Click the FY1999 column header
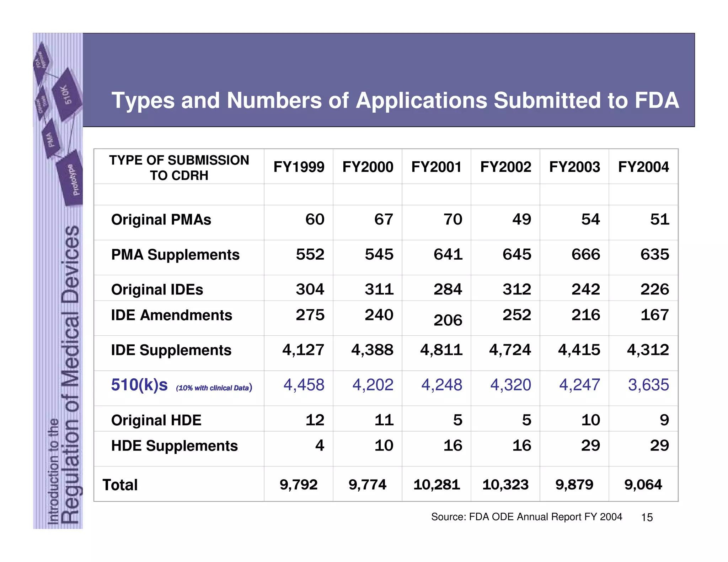This screenshot has height=562, width=728. click(299, 167)
